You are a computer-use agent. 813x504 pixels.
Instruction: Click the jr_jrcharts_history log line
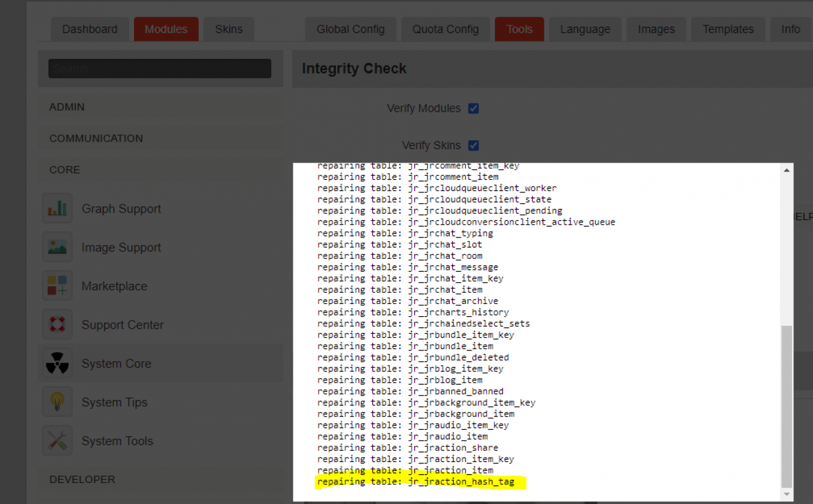coord(413,312)
